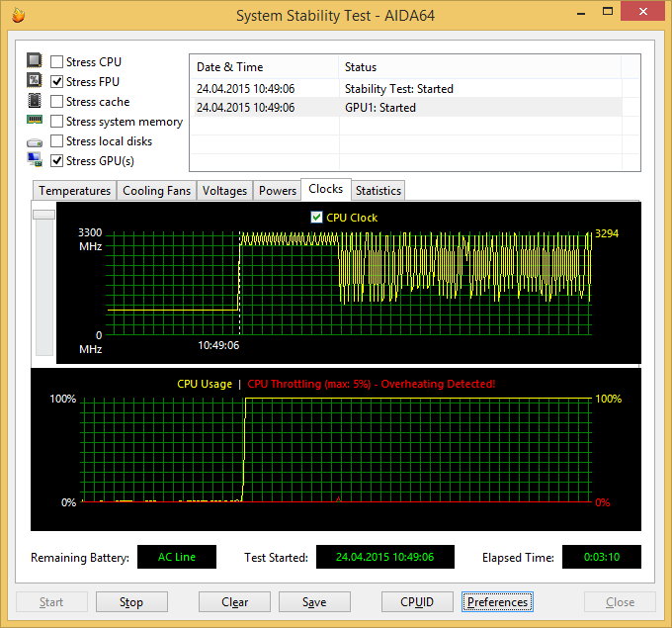Click the CPU Throttling overheating warning text

tap(372, 384)
